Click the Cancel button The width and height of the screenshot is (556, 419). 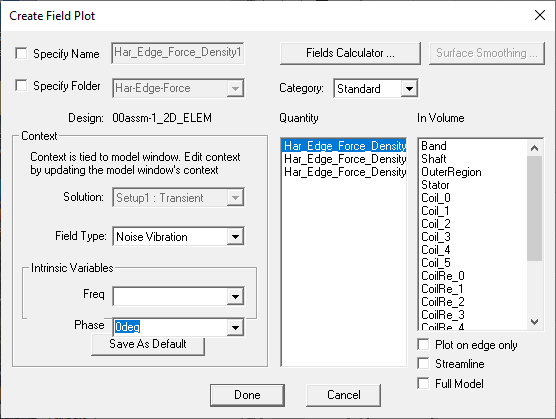pos(344,395)
